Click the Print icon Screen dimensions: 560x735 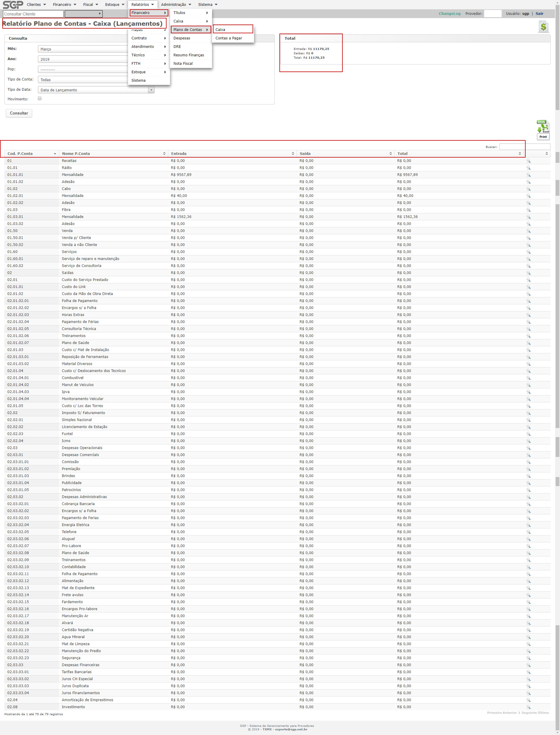click(543, 137)
